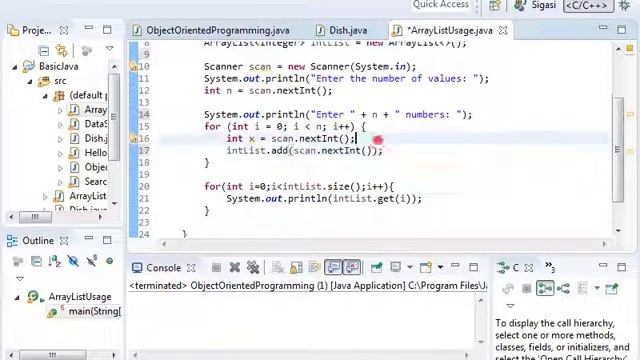Image resolution: width=640 pixels, height=360 pixels.
Task: Open the Outline view tab
Action: pos(31,241)
